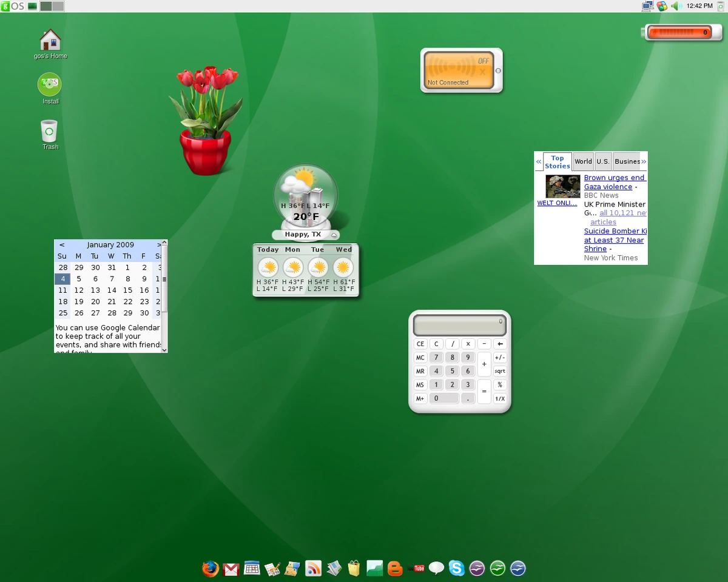Open Gmail from the dock
728x582 pixels.
coord(231,569)
